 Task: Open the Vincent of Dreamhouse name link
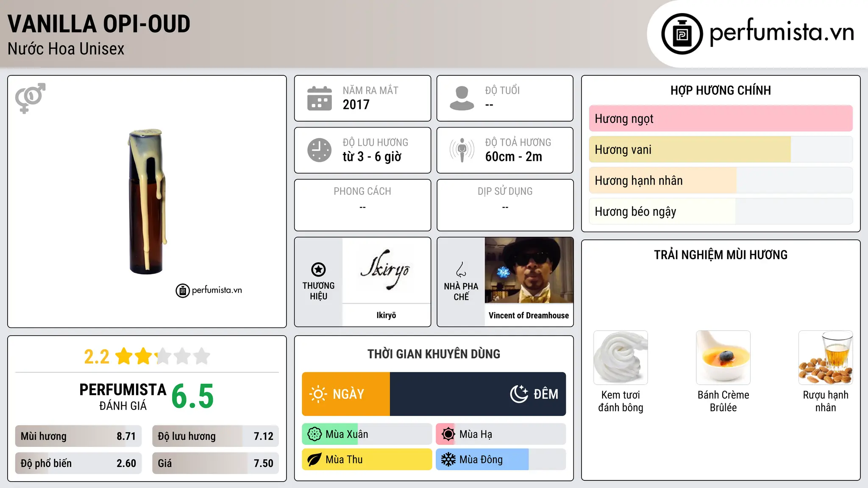[529, 316]
